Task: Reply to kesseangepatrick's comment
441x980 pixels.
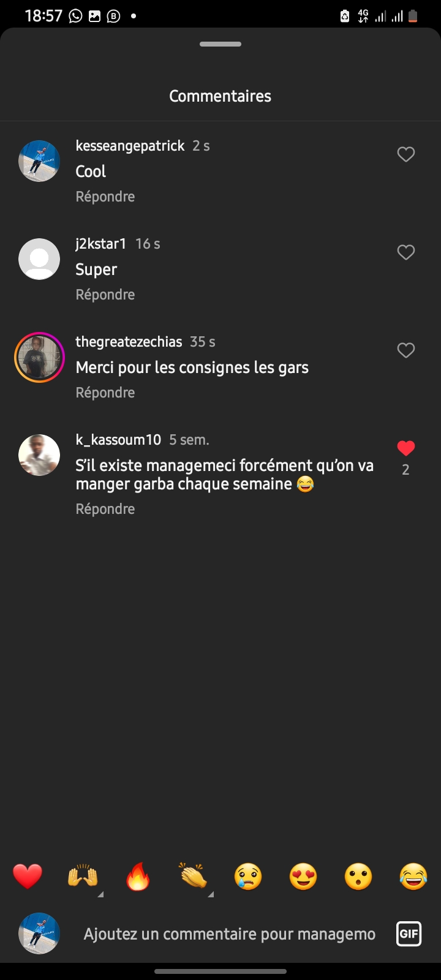Action: point(105,197)
